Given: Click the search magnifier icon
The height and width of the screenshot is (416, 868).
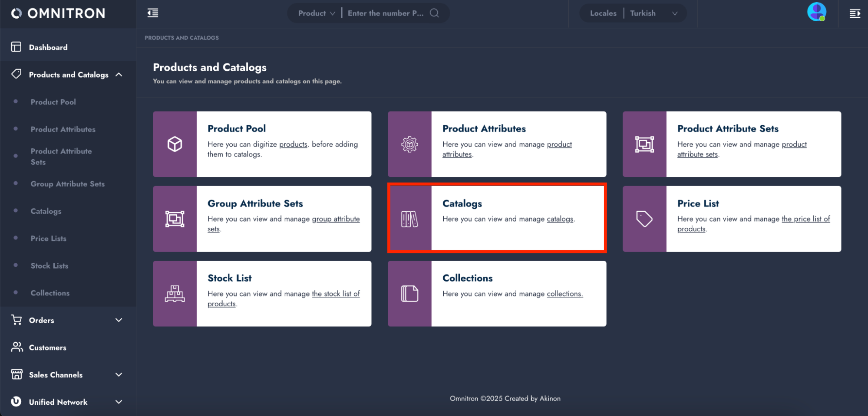Looking at the screenshot, I should (434, 13).
